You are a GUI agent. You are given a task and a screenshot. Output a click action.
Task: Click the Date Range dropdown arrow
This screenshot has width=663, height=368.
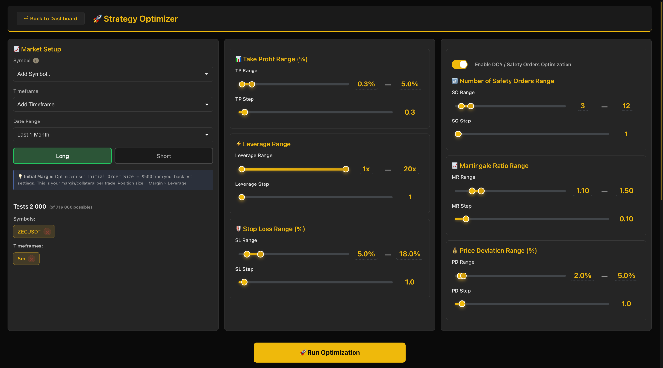pyautogui.click(x=206, y=135)
